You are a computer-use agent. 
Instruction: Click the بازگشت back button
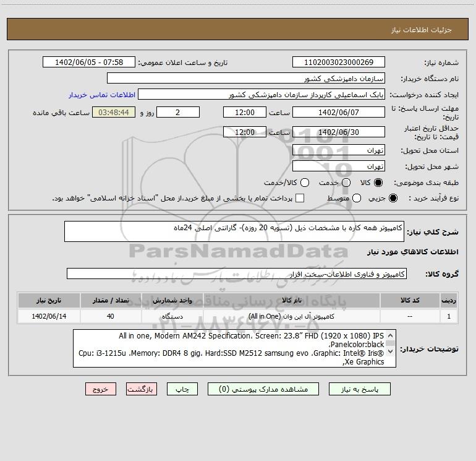(x=142, y=389)
